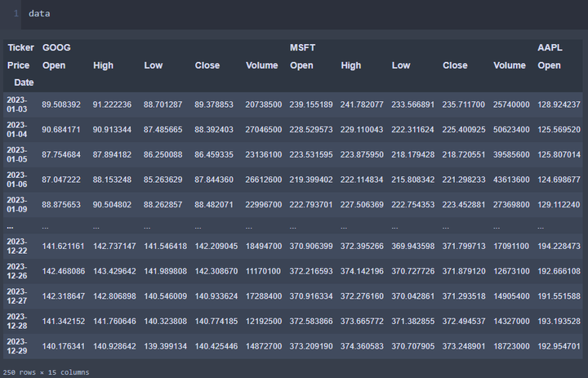Click the High column header under MSFT
Image resolution: width=588 pixels, height=378 pixels.
[351, 65]
